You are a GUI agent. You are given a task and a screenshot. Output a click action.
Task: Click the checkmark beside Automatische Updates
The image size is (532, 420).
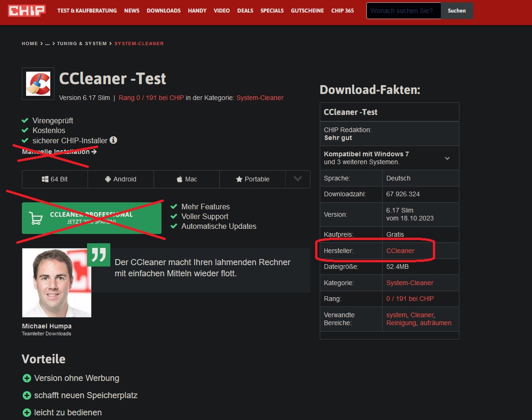(x=174, y=226)
